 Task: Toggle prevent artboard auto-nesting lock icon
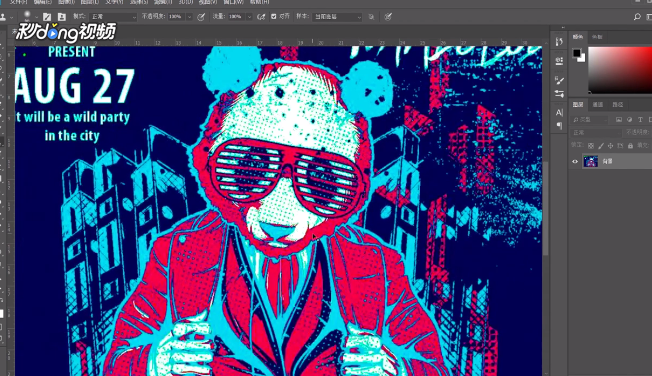tap(620, 146)
